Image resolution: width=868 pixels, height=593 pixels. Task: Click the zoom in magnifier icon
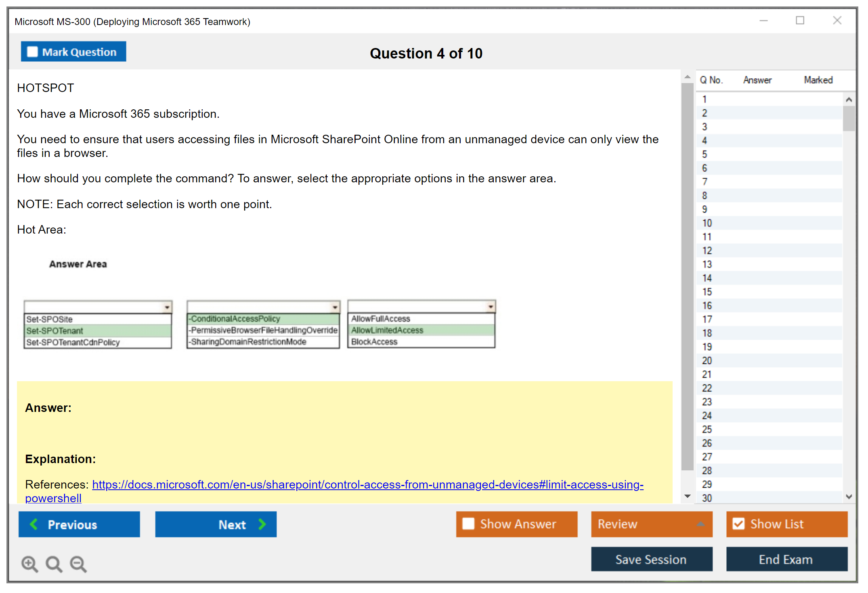click(29, 564)
